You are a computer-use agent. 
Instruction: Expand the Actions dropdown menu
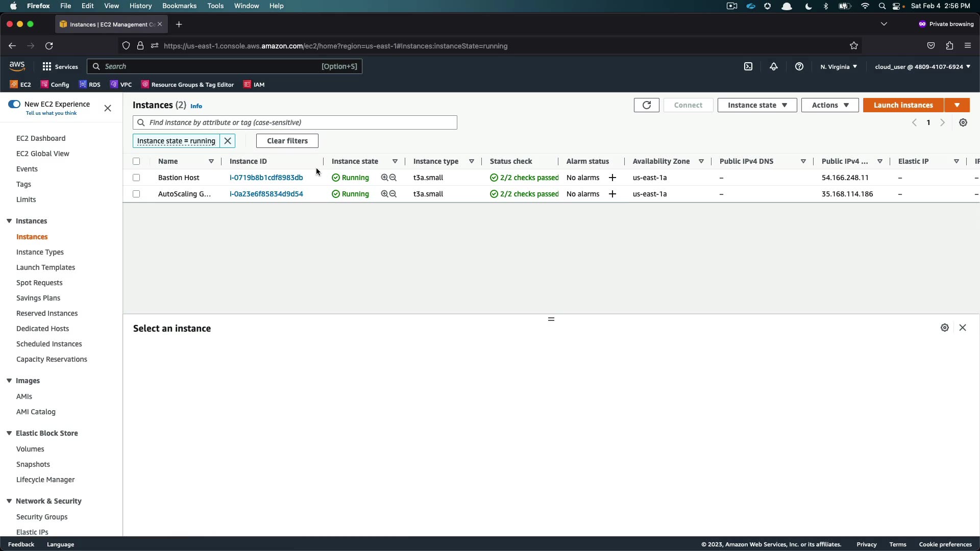[x=829, y=105]
